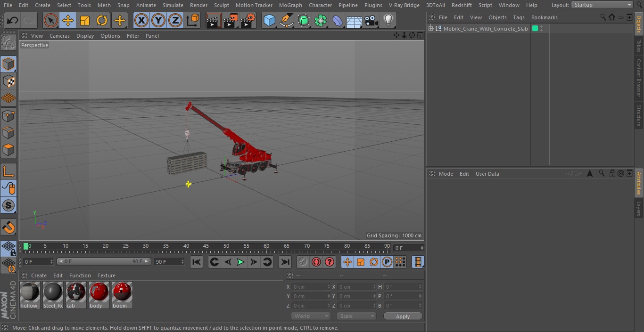Open the Sculpt menu
Screen dimensions: 644x332
221,5
